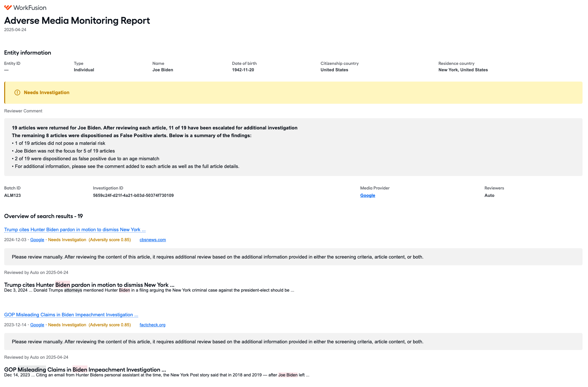Viewport: 588px width, 387px height.
Task: Click bold headline Trump cites Hunter Biden pardon
Action: tap(89, 285)
